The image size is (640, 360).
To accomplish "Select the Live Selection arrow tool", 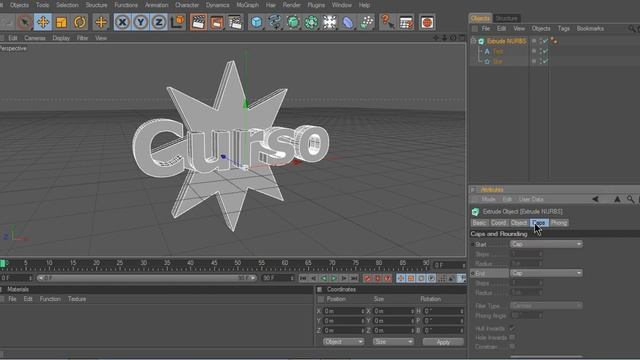I will coord(24,22).
